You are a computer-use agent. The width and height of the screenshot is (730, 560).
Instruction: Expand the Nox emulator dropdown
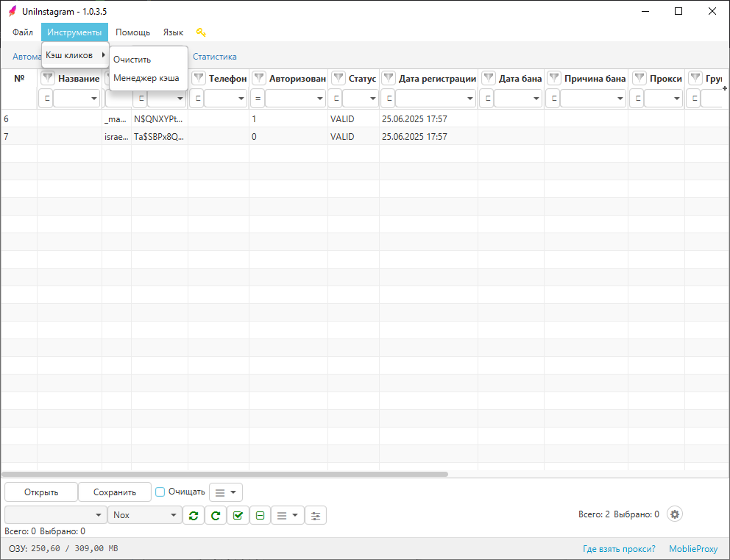[174, 515]
